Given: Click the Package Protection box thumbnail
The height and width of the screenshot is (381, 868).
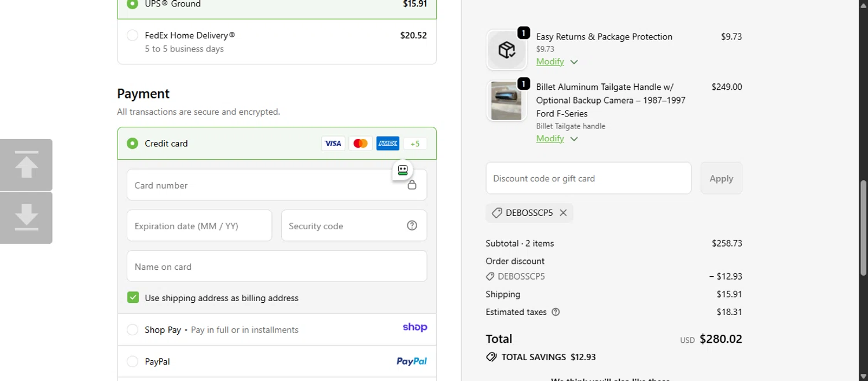Looking at the screenshot, I should pos(507,50).
